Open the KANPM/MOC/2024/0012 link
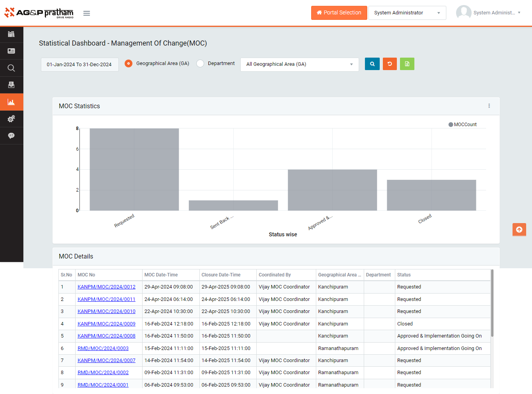Image resolution: width=532 pixels, height=394 pixels. [x=106, y=287]
